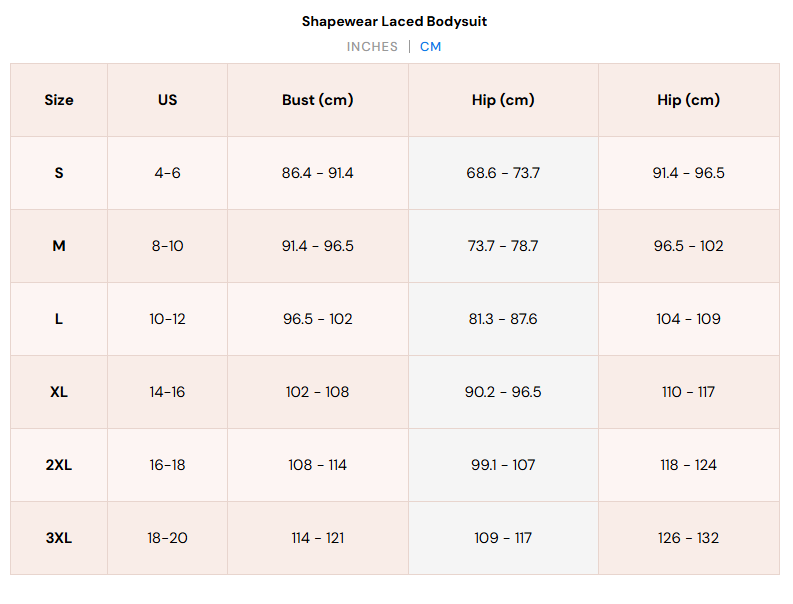Click bust value 102 - 108
Image resolution: width=793 pixels, height=604 pixels.
[318, 392]
